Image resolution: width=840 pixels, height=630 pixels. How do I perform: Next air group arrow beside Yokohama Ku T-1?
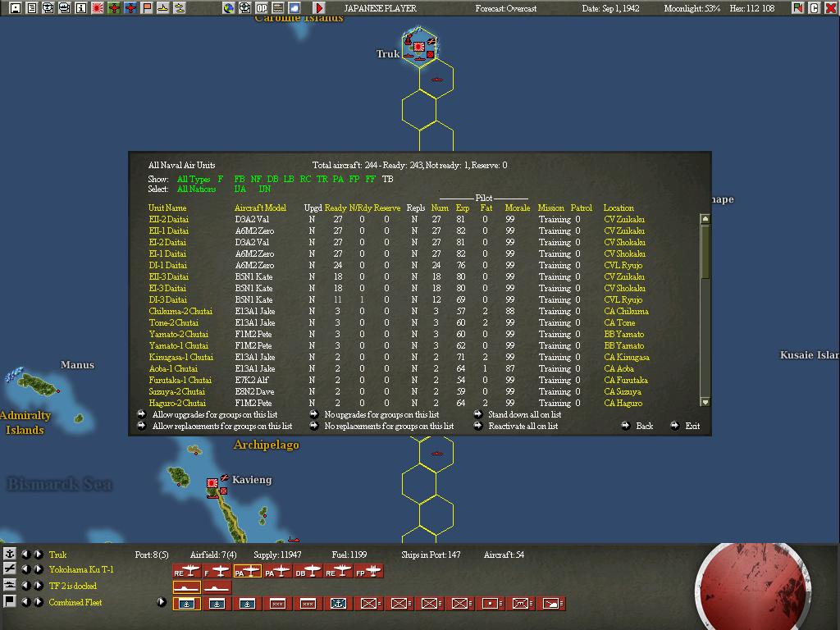39,569
